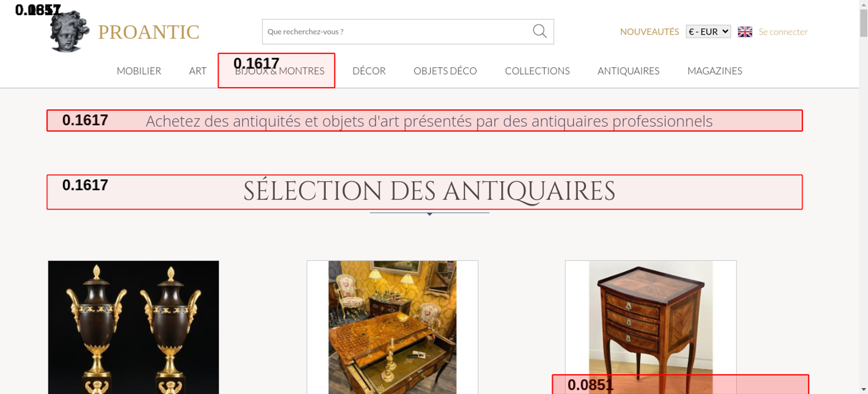Open the MAGAZINES menu item
Screen dimensions: 868x394
tap(714, 71)
